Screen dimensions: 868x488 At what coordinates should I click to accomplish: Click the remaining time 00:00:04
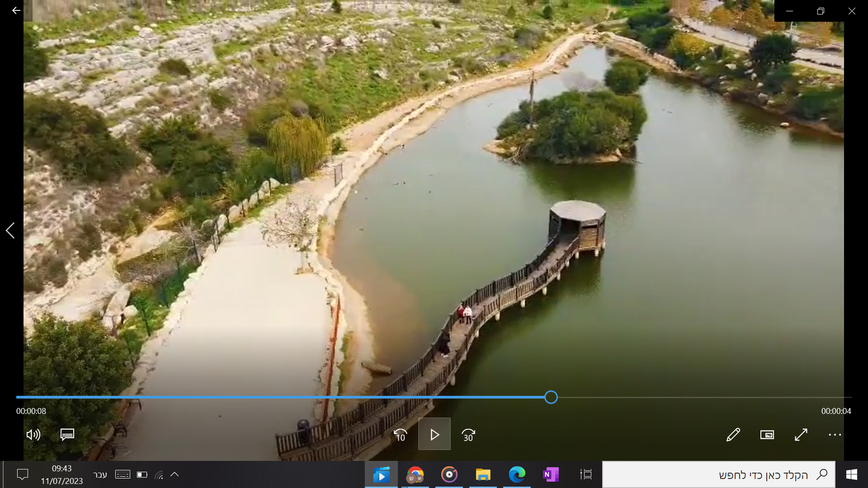pyautogui.click(x=836, y=411)
